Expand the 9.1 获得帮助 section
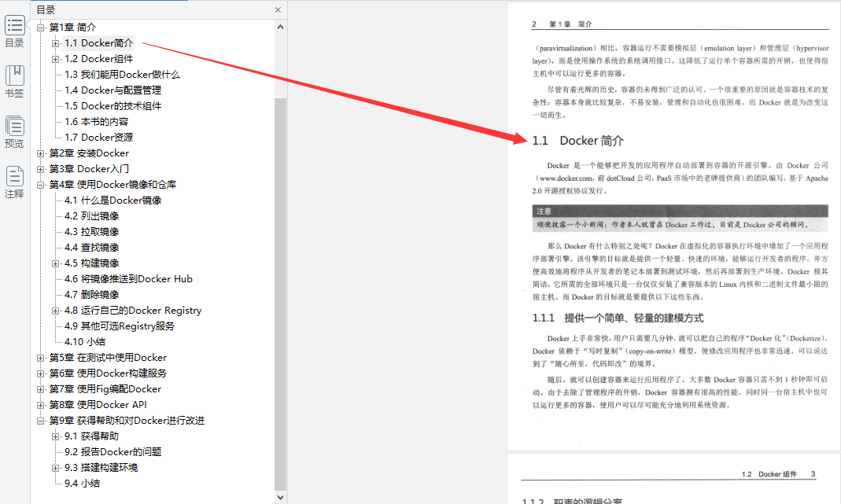The height and width of the screenshot is (504, 841). click(x=53, y=436)
